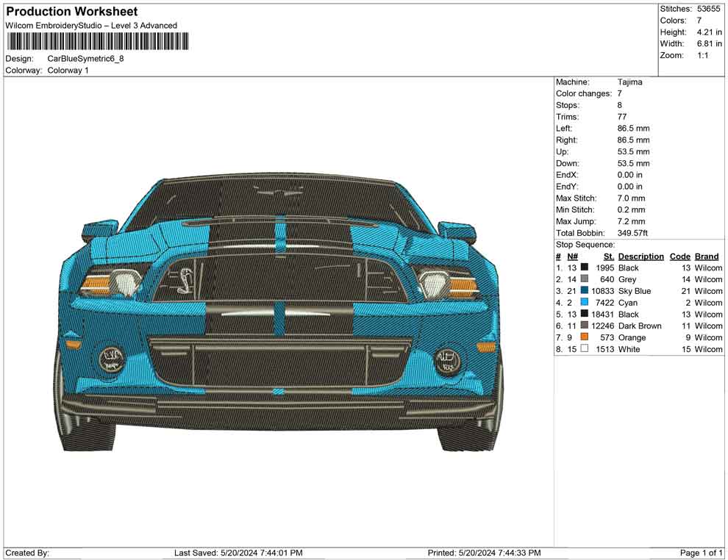728x560 pixels.
Task: Click the St. column header
Action: (x=608, y=256)
